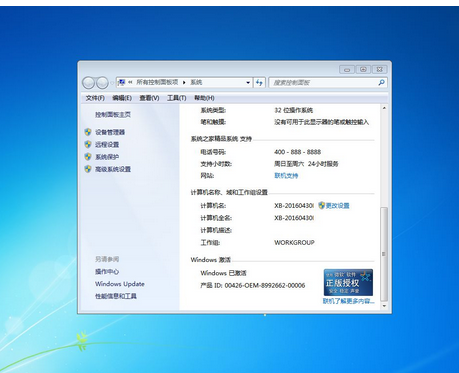Screen dimensions: 459x373
Task: Click shield icon next to 系统保护
Action: (88, 157)
